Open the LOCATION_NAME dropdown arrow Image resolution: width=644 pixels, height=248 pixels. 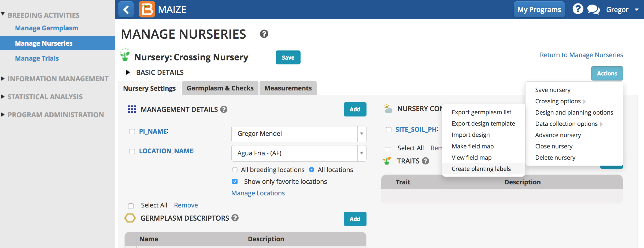(362, 153)
